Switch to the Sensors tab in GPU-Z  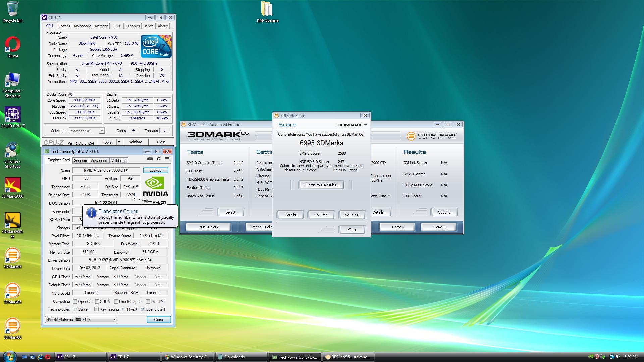[x=80, y=161]
